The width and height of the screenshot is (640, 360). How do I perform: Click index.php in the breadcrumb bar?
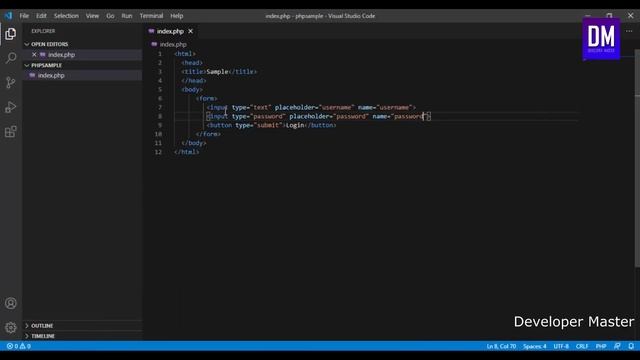pos(173,44)
